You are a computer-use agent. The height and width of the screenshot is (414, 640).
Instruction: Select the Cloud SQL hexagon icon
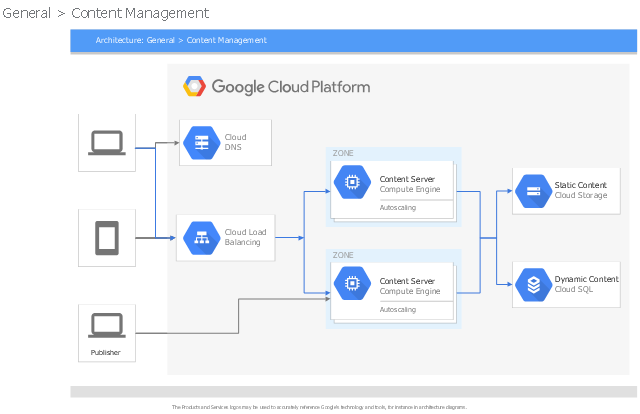(533, 285)
